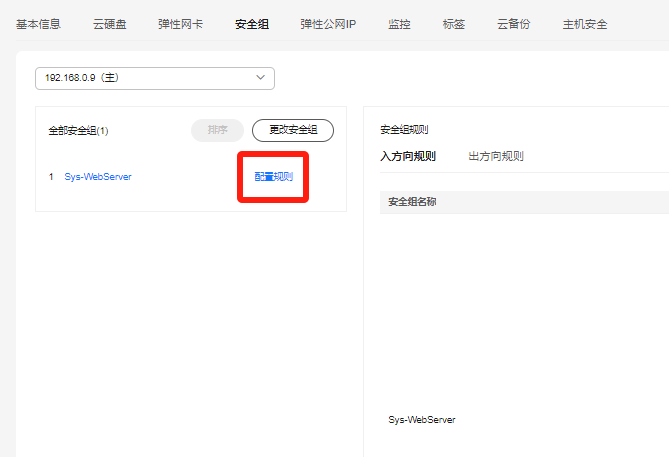669x457 pixels.
Task: Click the Sys-WebServer cell in rules table
Action: [x=422, y=420]
